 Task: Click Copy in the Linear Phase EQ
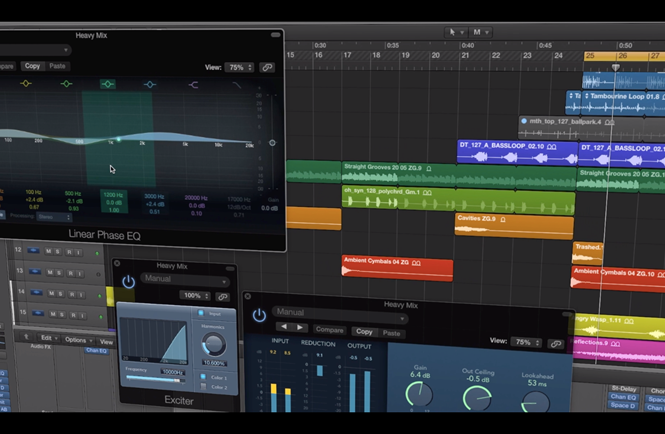click(x=32, y=66)
